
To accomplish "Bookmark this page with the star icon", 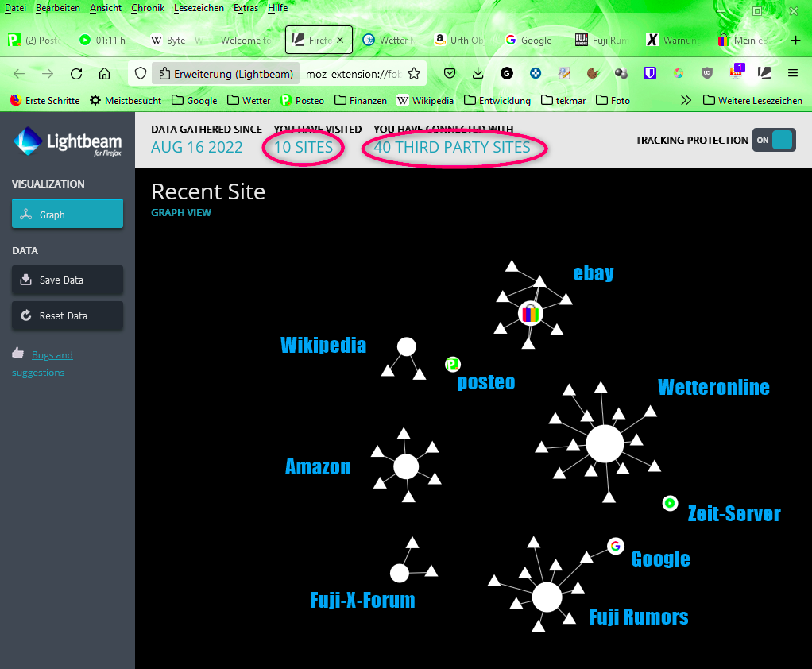I will (413, 74).
